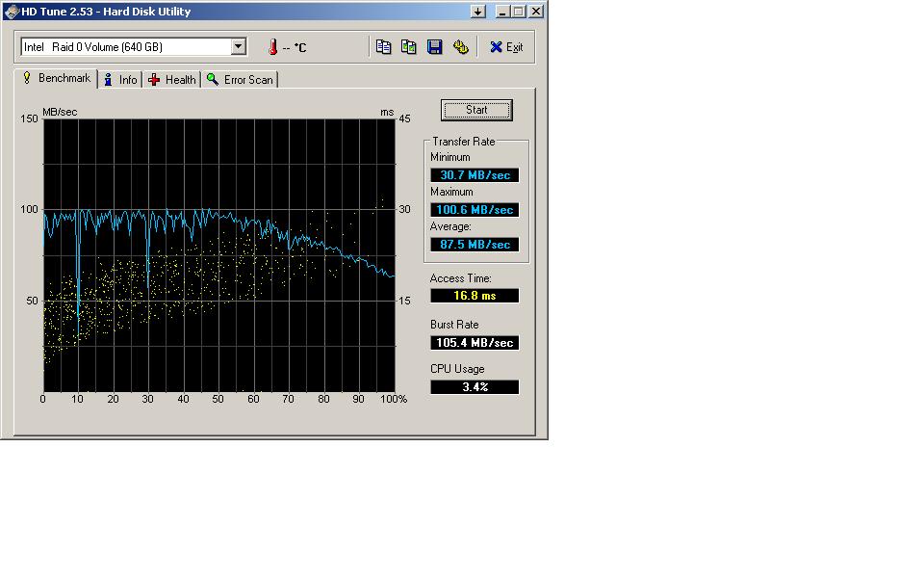
Task: Click the burst rate value 105.4 MB/sec
Action: point(475,343)
